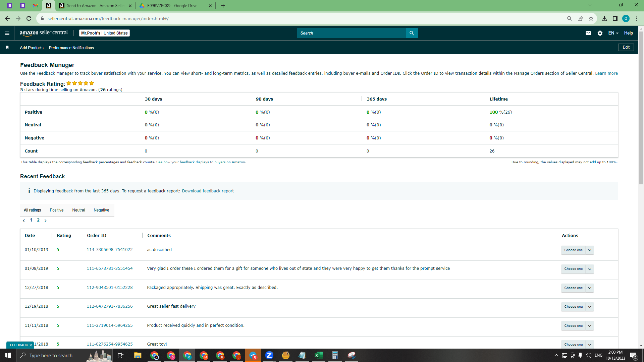The height and width of the screenshot is (362, 644).
Task: Expand Choose one for 01/10/2019 feedback
Action: pos(577,250)
